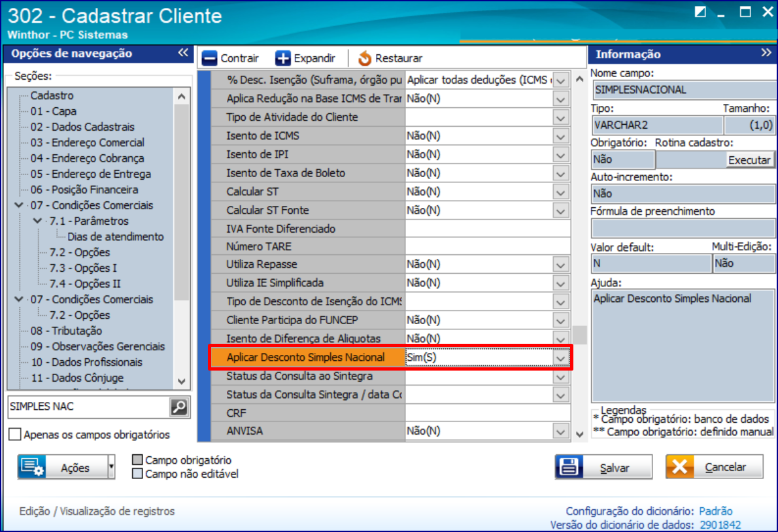Click the Campo obrigatório legend box
778x532 pixels.
point(137,460)
